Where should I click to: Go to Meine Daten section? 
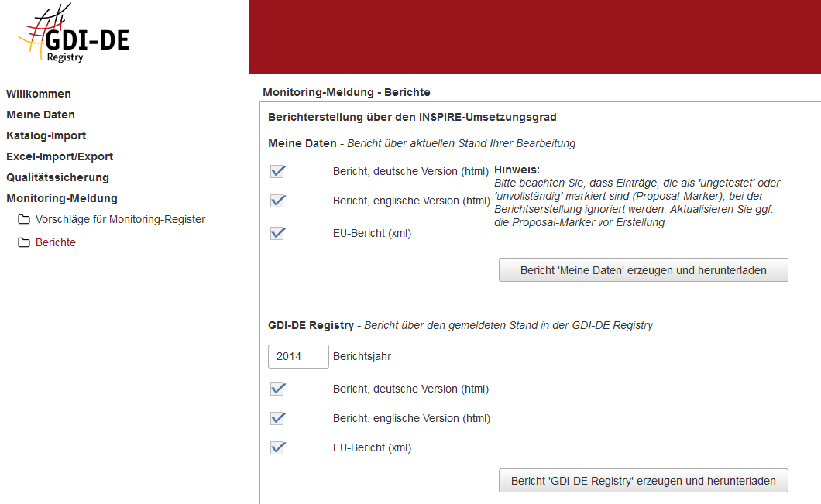tap(40, 115)
